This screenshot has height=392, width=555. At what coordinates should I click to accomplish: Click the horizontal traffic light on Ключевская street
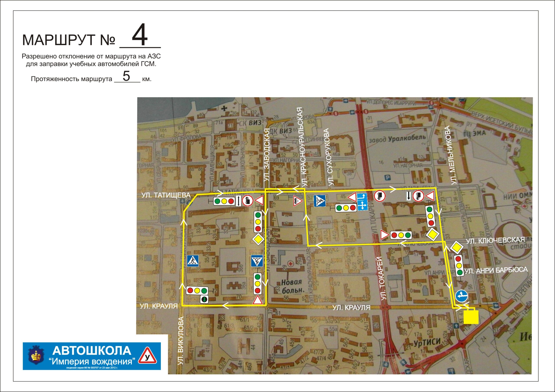[401, 235]
